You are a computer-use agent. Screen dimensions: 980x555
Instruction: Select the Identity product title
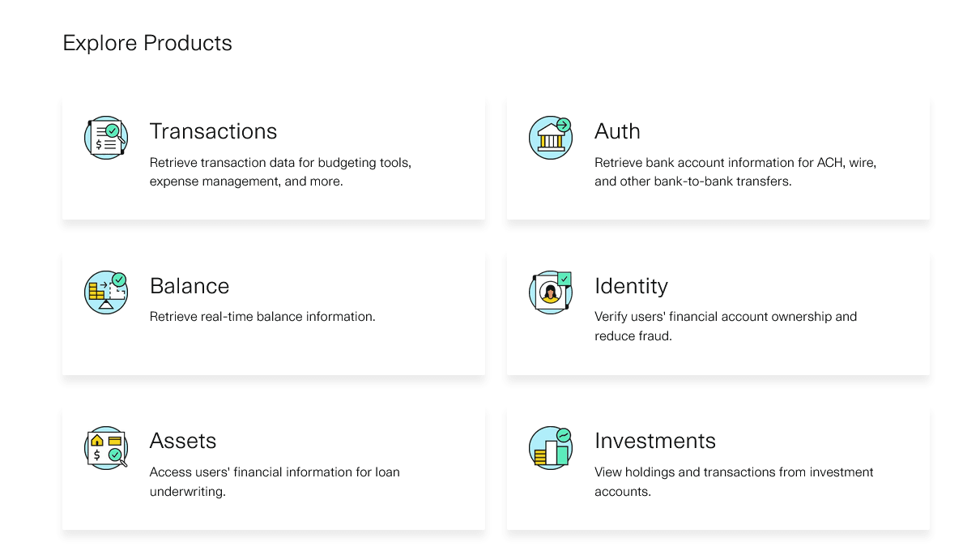(631, 286)
